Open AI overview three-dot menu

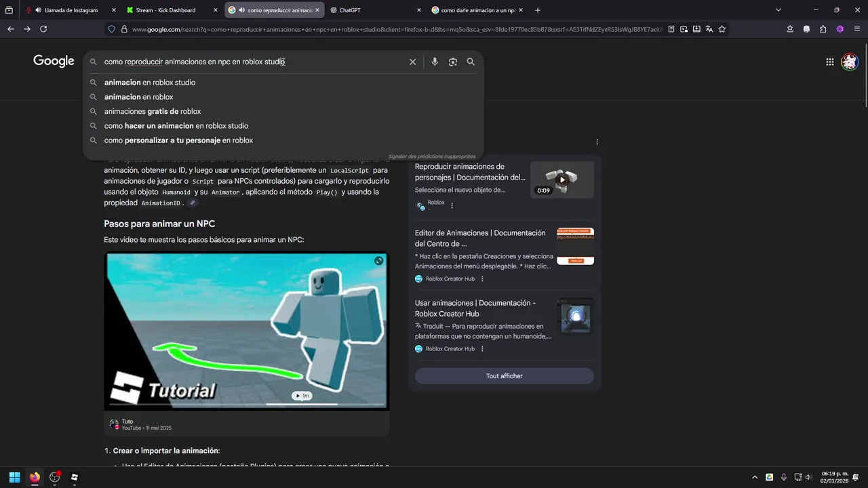(x=597, y=142)
